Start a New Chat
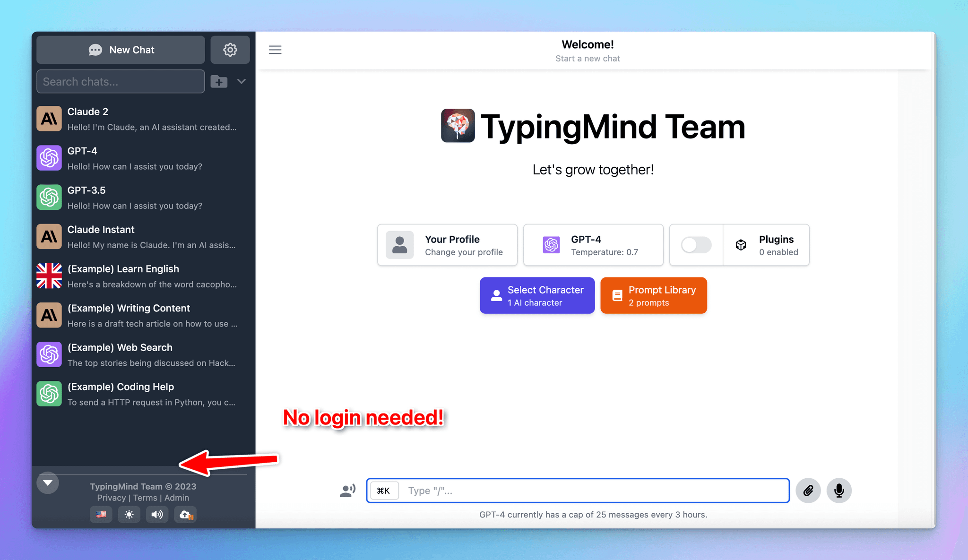 (121, 50)
